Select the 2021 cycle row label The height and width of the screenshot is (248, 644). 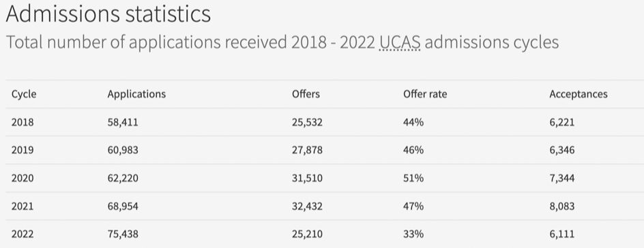coord(23,206)
